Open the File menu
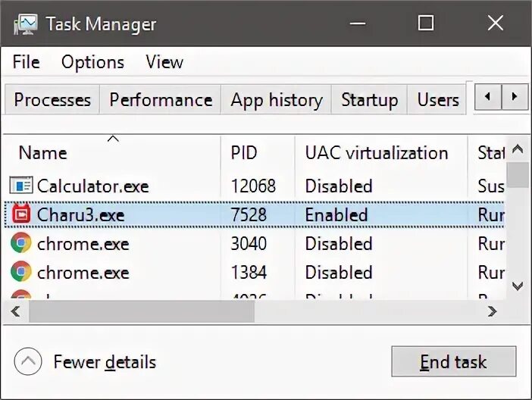 tap(27, 62)
